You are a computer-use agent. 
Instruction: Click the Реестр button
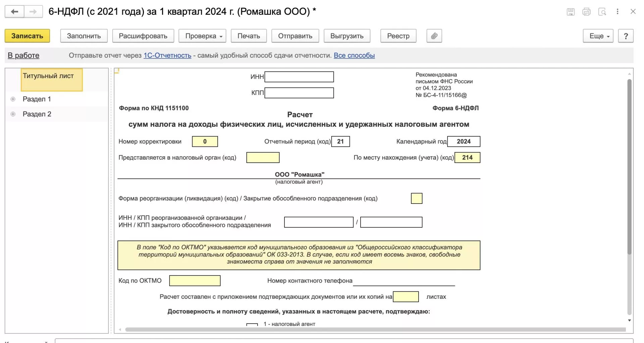(398, 36)
